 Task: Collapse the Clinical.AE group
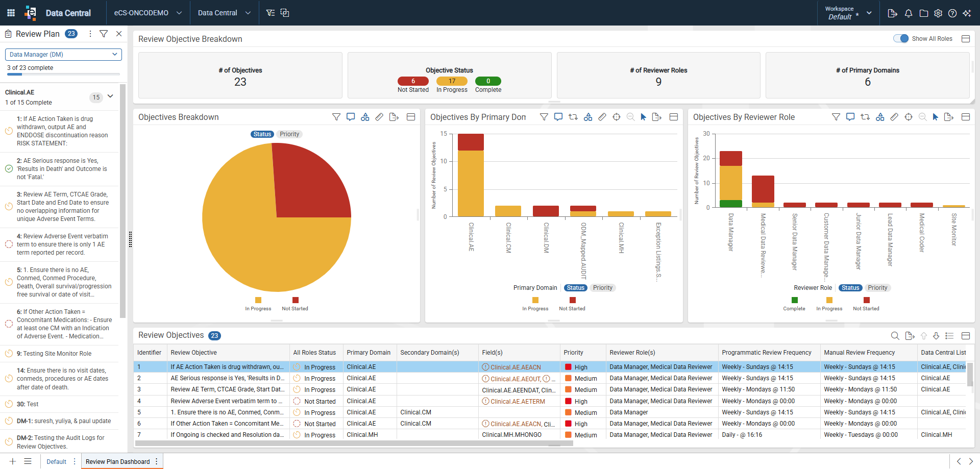click(110, 96)
